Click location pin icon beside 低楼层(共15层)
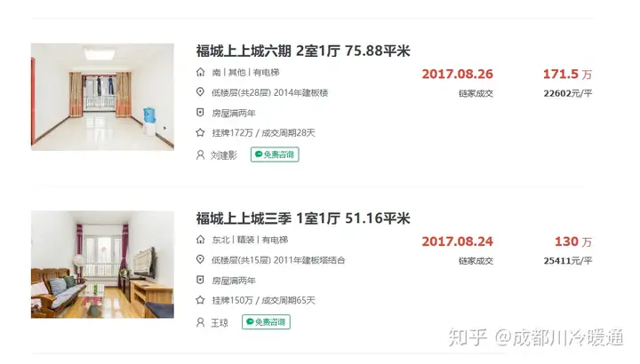Viewport: 640px width, 364px height. (x=200, y=259)
